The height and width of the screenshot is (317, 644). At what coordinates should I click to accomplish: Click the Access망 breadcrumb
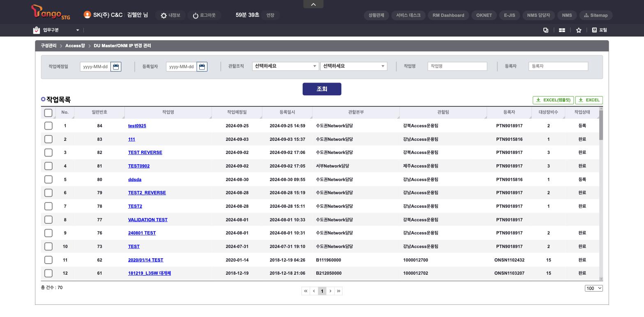pyautogui.click(x=75, y=46)
